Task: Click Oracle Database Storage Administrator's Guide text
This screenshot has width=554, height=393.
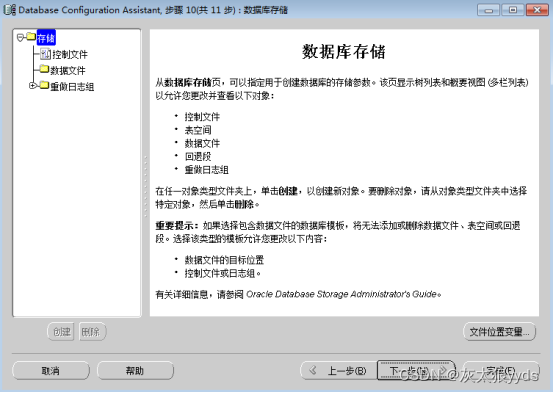Action: (x=341, y=294)
